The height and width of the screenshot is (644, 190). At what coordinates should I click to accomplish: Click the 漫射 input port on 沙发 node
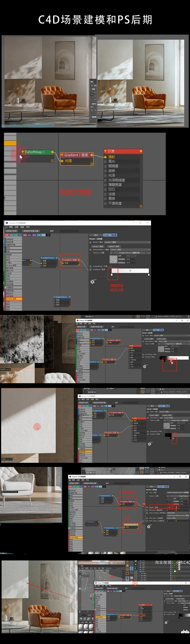(105, 157)
